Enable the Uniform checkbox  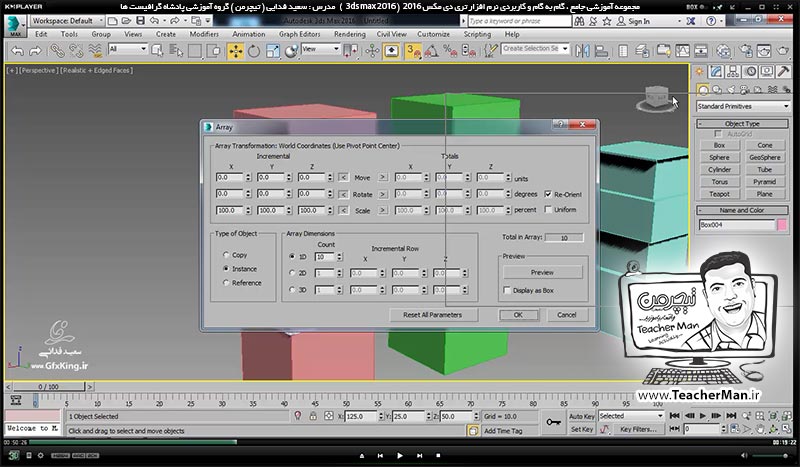[x=548, y=209]
